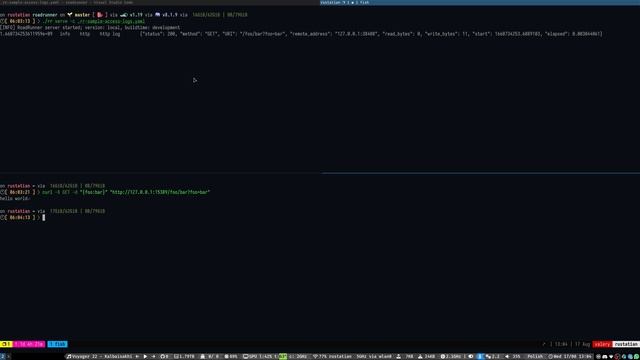Click the 06:03:21 prompt timestamp
Viewport: 640px width, 360px height.
(20, 192)
